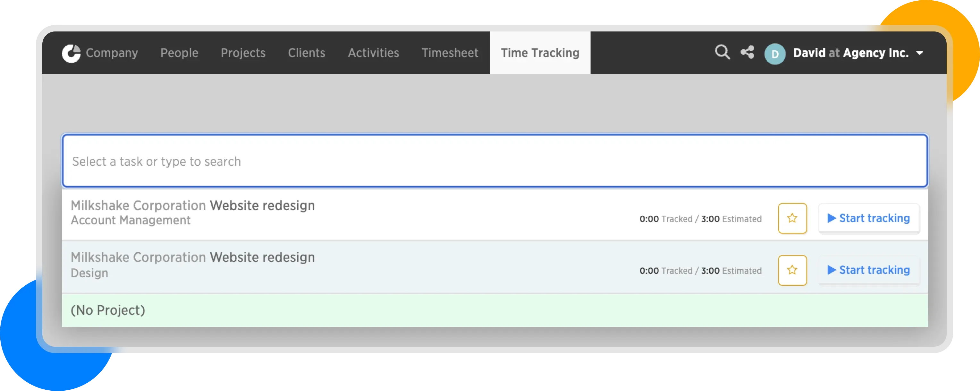Navigate to Clients
The height and width of the screenshot is (391, 980).
click(306, 53)
